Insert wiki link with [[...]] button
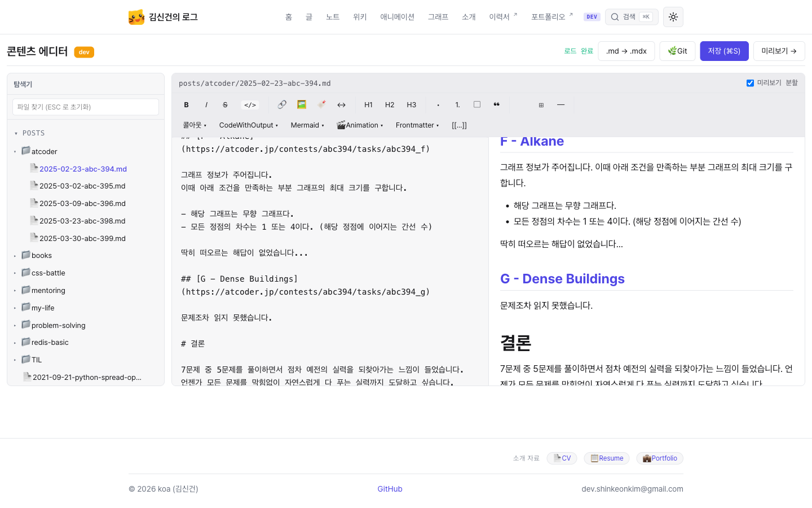Screen dimensions: 812x508 (x=459, y=125)
